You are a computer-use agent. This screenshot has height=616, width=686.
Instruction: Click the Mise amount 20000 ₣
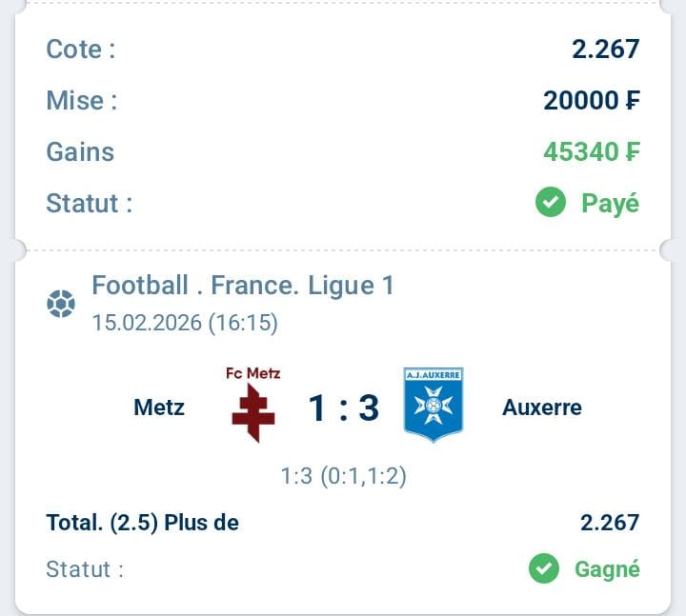pos(591,100)
